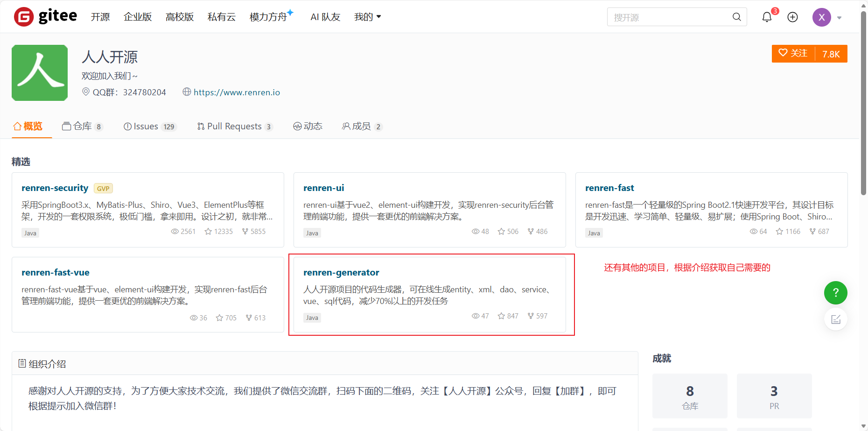This screenshot has height=431, width=868.
Task: Click the 7.8K followers count
Action: 831,54
